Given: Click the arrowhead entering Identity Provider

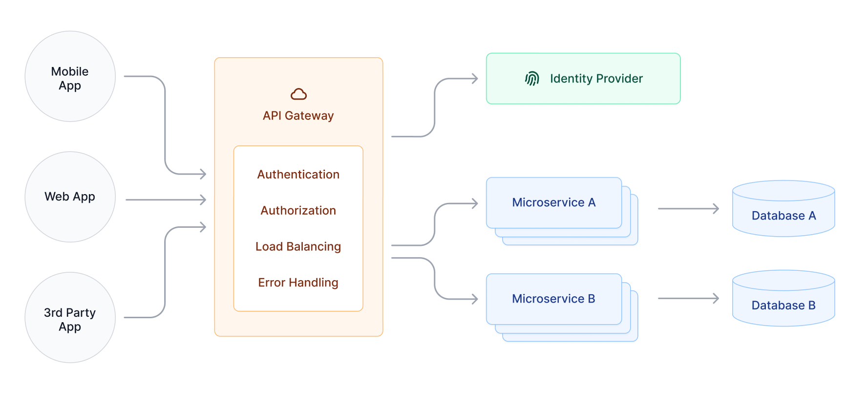Looking at the screenshot, I should point(475,79).
